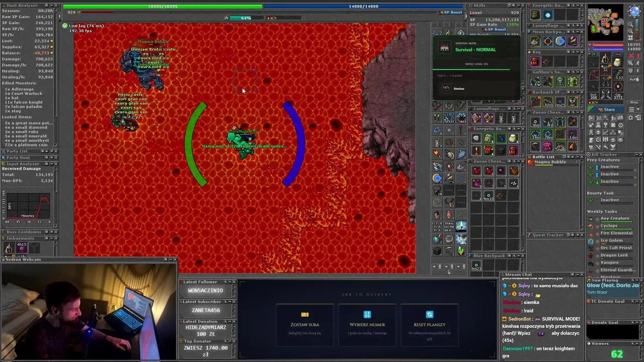This screenshot has height=362, width=644.
Task: Click the Reset Planszy card
Action: [430, 324]
